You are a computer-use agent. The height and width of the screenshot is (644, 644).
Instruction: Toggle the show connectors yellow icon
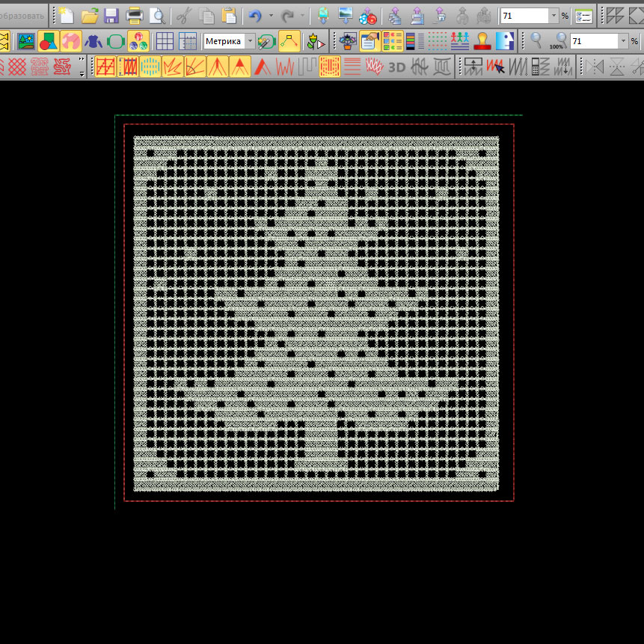(289, 41)
